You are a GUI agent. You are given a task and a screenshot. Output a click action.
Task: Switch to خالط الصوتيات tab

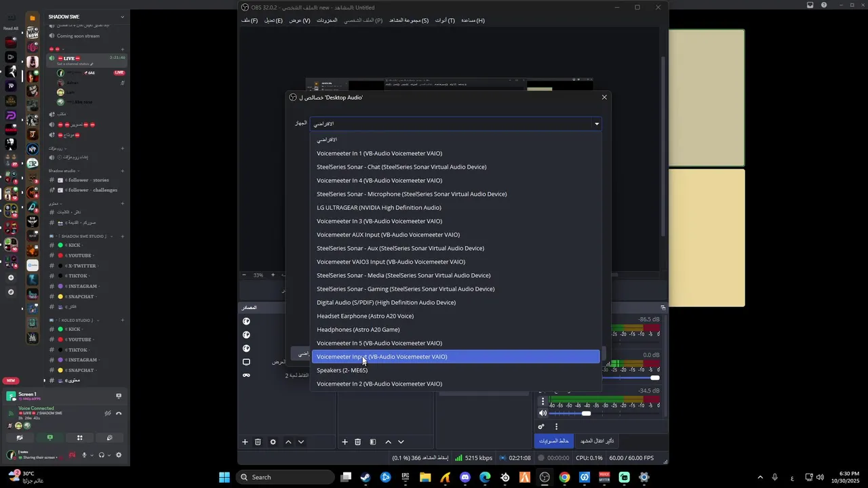click(554, 441)
